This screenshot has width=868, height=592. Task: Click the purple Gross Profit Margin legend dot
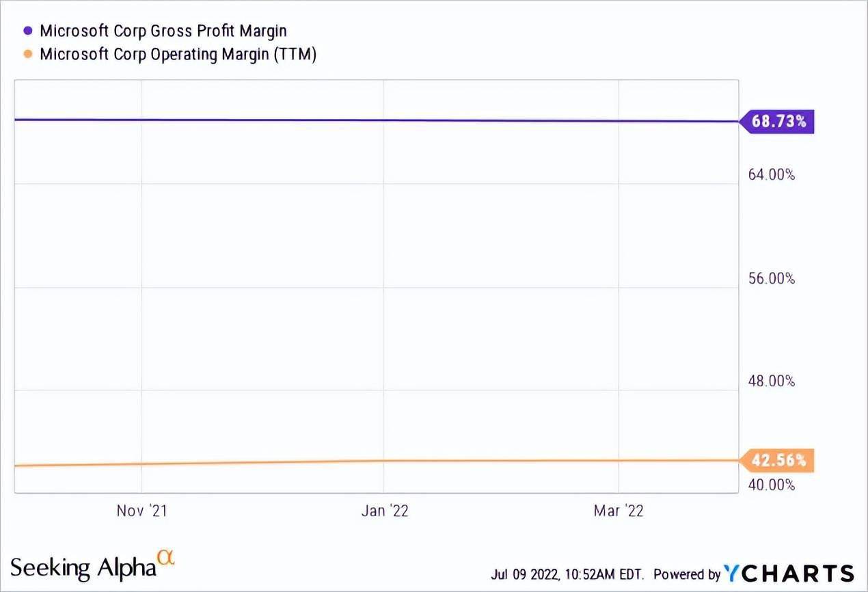[28, 31]
